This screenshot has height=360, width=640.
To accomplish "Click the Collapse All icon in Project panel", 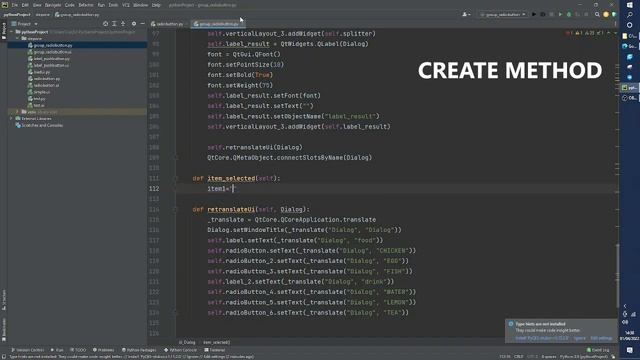I will pyautogui.click(x=123, y=24).
